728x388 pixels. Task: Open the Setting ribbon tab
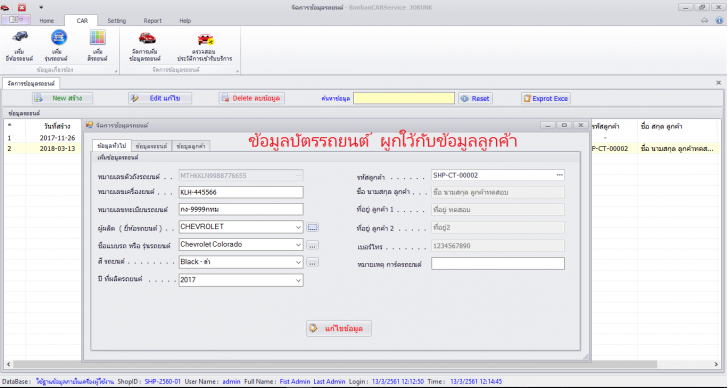117,21
